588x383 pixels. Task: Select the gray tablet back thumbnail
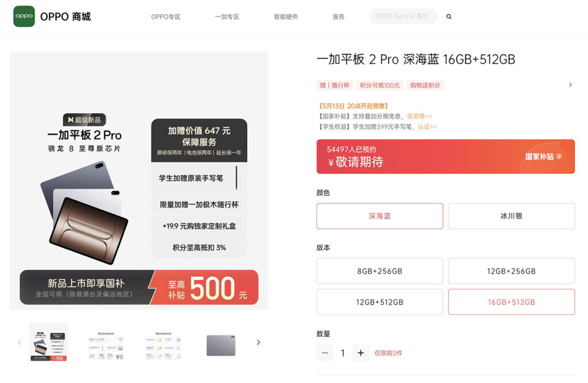click(221, 345)
